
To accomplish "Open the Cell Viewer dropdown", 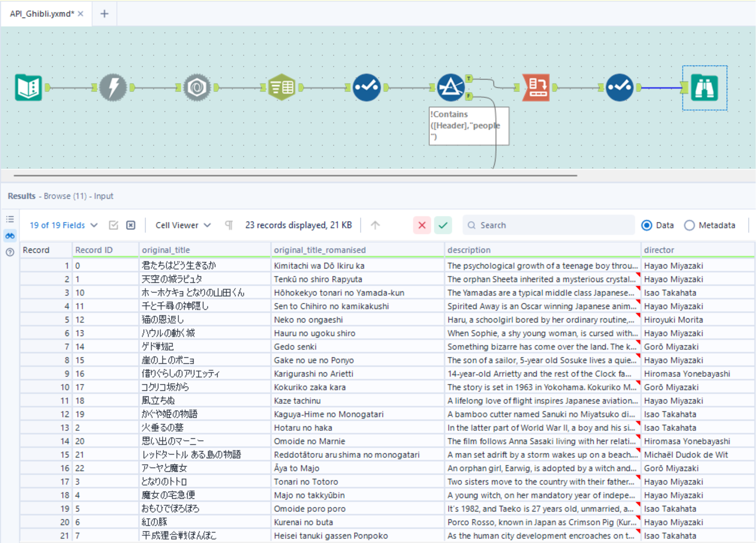I will click(183, 225).
